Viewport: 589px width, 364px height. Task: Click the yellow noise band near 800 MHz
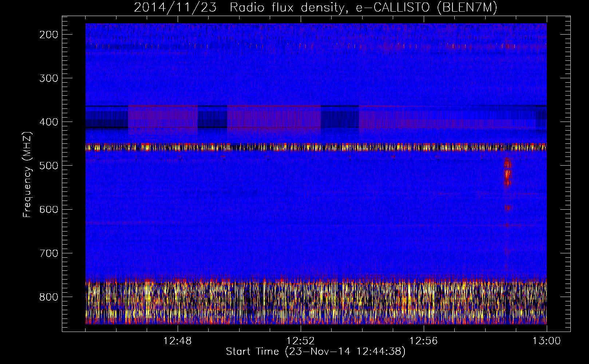(x=316, y=302)
